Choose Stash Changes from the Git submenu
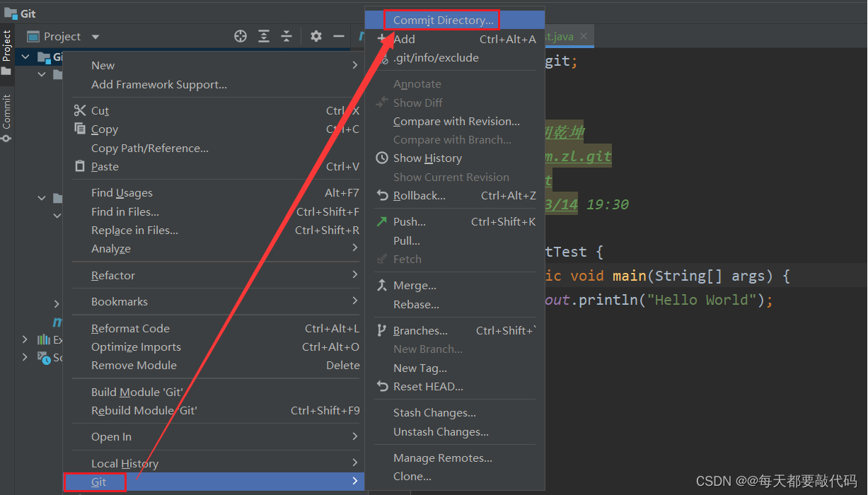This screenshot has width=868, height=495. (x=434, y=413)
